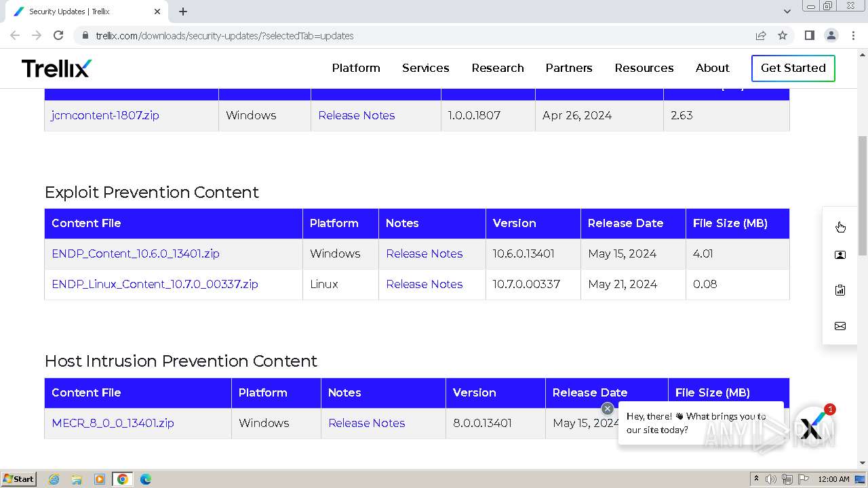Viewport: 868px width, 488px height.
Task: Download jcmcontent-1807.zip
Action: [105, 115]
